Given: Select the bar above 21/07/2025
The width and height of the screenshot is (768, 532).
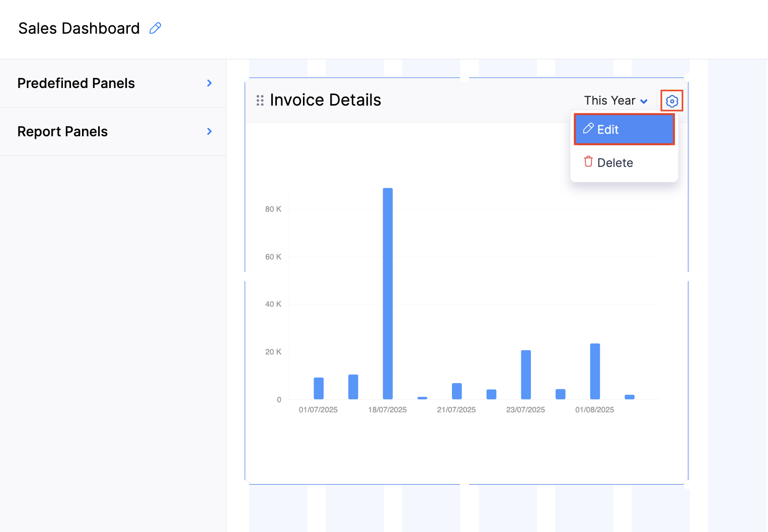Looking at the screenshot, I should tap(456, 391).
